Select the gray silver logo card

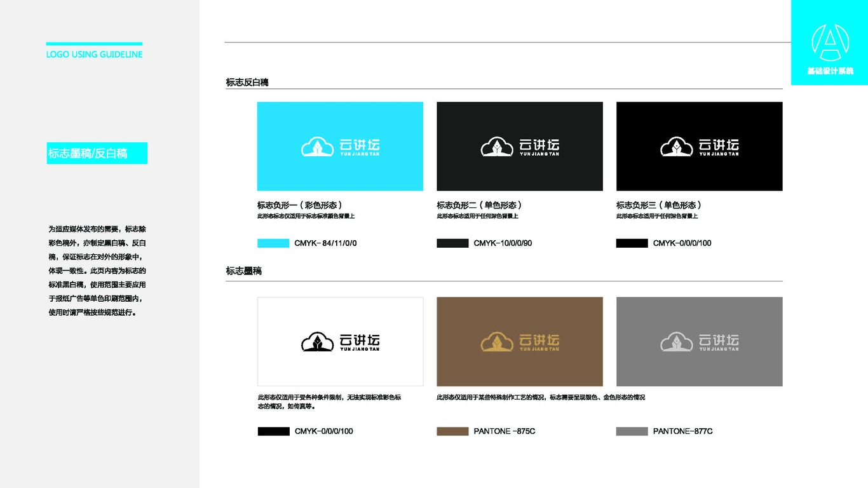pyautogui.click(x=700, y=341)
